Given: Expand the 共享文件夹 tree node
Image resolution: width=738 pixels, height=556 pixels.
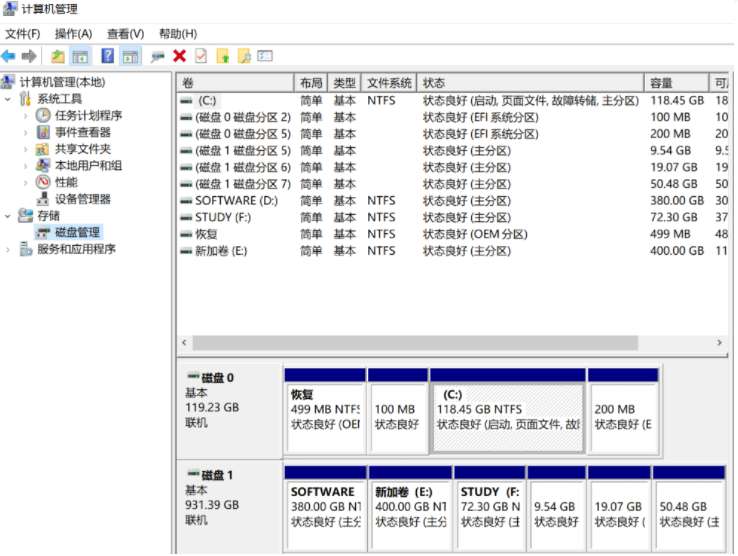Looking at the screenshot, I should click(x=27, y=149).
